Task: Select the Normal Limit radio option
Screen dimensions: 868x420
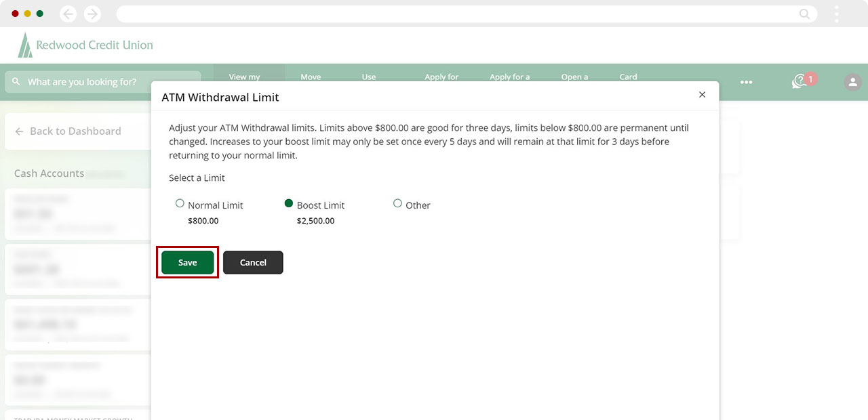Action: pyautogui.click(x=180, y=203)
